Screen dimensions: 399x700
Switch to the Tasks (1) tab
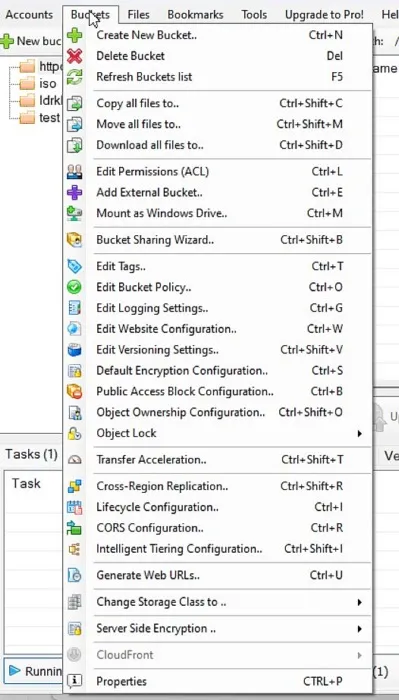point(31,454)
